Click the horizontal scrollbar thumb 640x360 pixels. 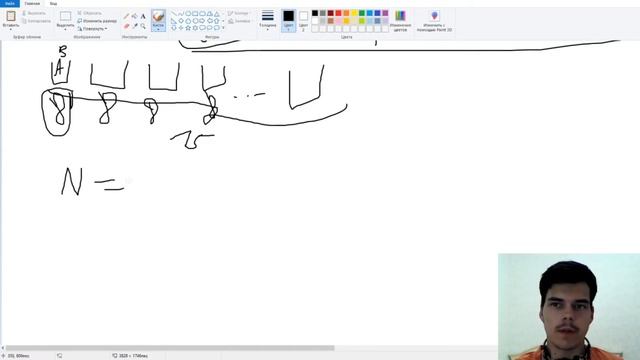click(x=170, y=348)
